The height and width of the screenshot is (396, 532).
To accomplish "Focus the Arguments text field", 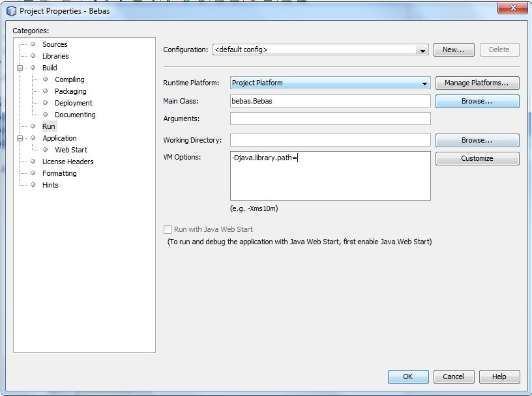I will 330,119.
